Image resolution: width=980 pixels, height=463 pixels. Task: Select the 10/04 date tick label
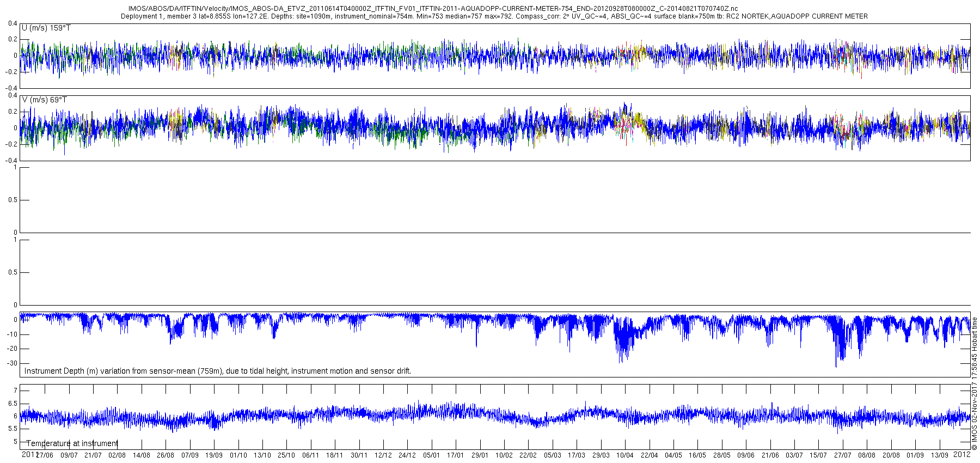tap(625, 455)
